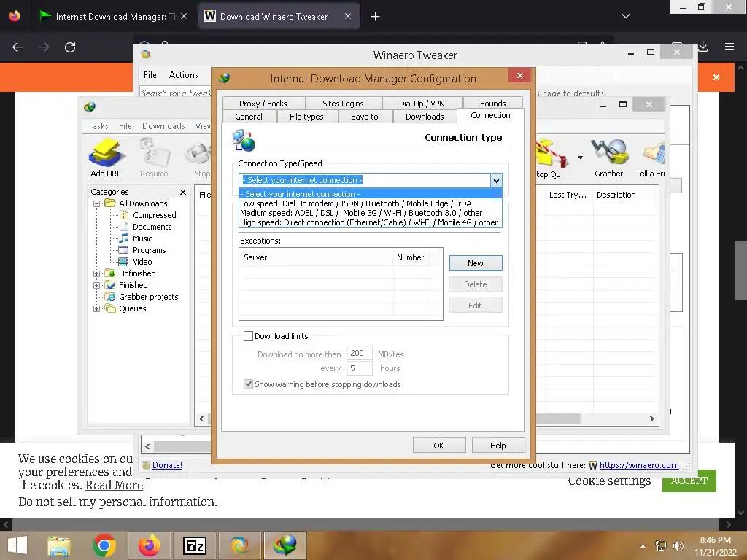The image size is (747, 560).
Task: Open Firefox downloads panel icon
Action: (x=703, y=47)
